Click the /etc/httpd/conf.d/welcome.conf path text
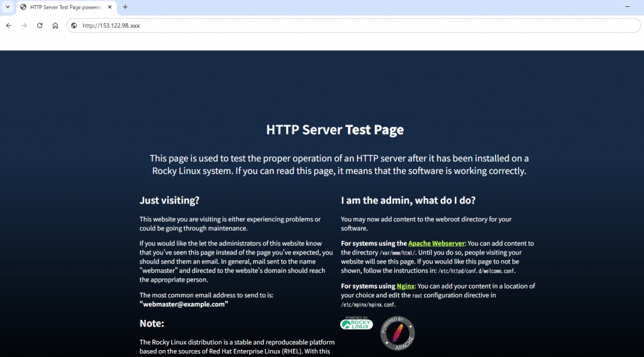644x357 pixels. (x=477, y=271)
